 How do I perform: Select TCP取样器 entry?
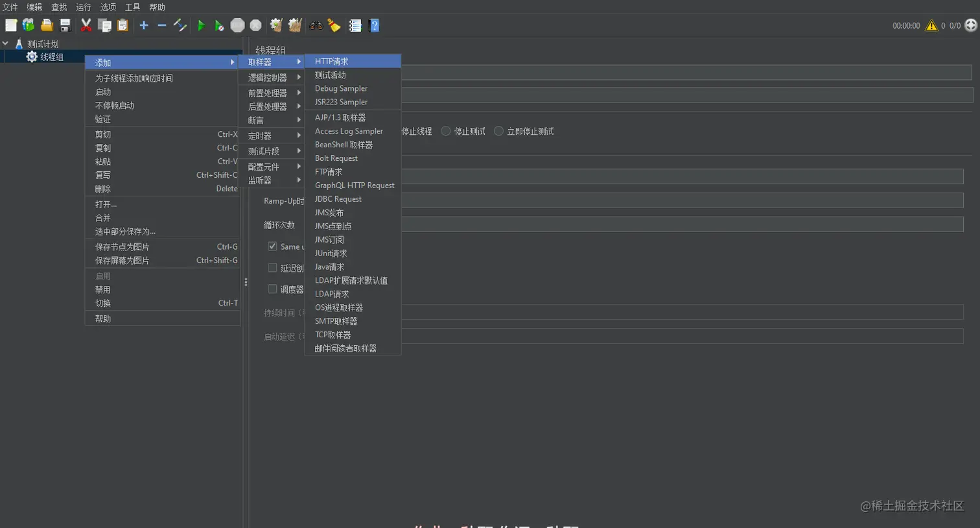(x=353, y=335)
